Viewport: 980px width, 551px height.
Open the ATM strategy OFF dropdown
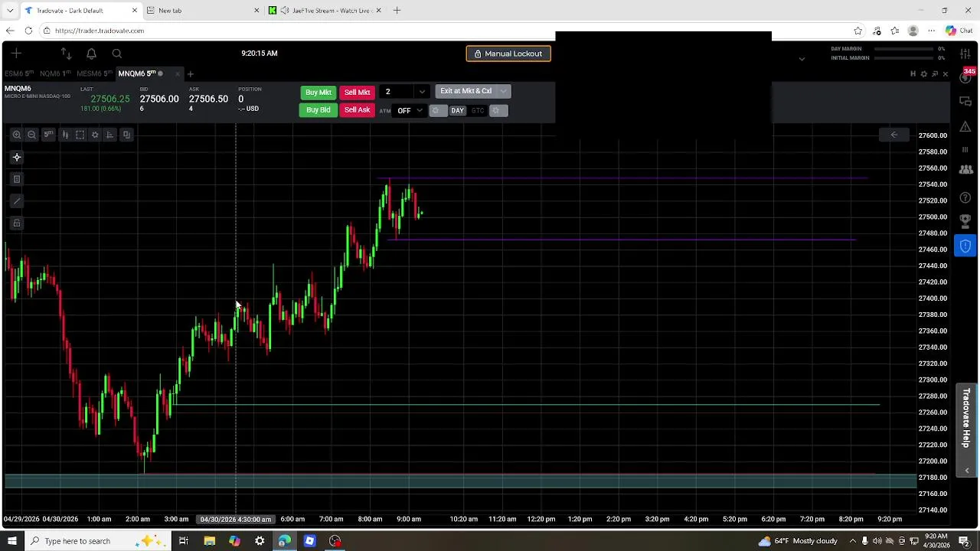[409, 111]
